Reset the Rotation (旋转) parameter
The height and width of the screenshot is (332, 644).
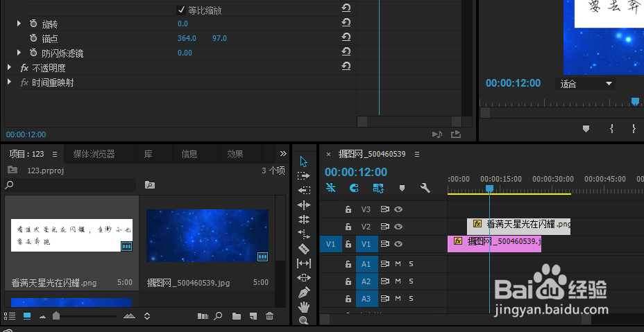click(x=346, y=23)
